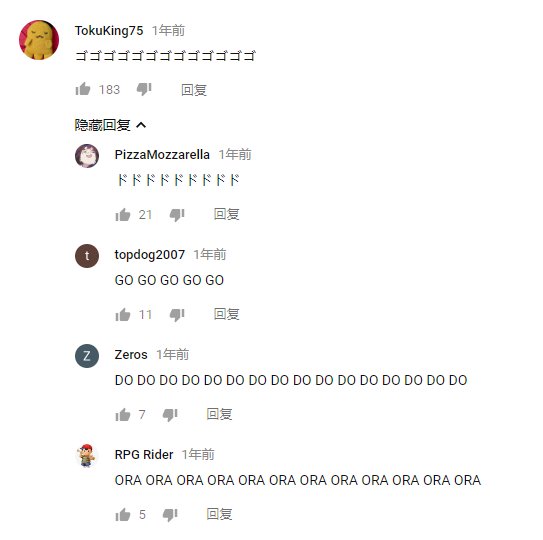This screenshot has height=540, width=543.
Task: Dislike the Zeros DO DO reply
Action: tap(170, 414)
